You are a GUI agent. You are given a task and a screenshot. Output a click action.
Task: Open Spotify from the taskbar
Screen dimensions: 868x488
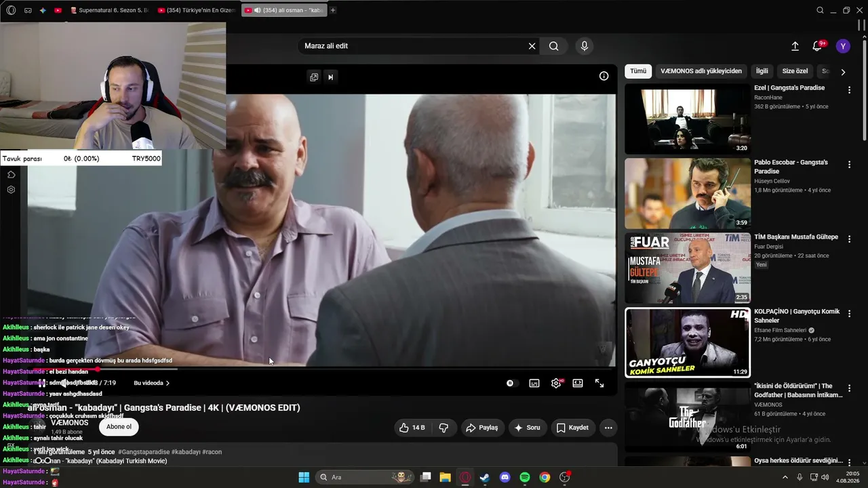pyautogui.click(x=525, y=477)
